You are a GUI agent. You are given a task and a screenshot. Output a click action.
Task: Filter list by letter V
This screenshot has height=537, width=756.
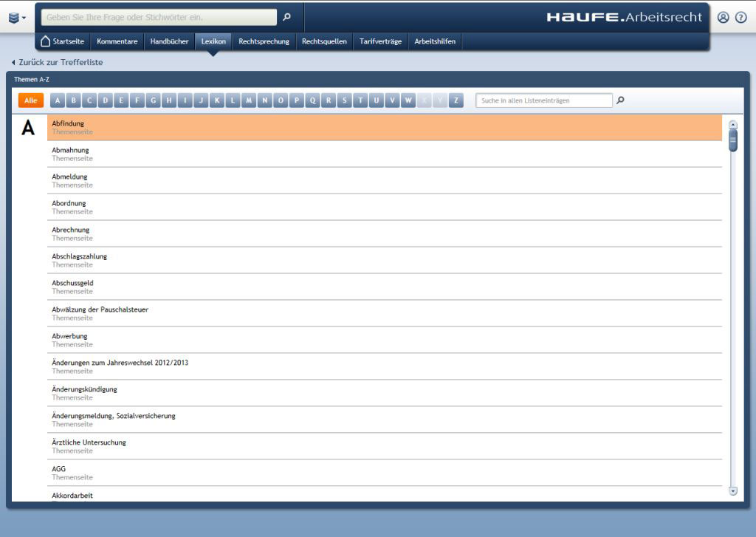coord(393,100)
